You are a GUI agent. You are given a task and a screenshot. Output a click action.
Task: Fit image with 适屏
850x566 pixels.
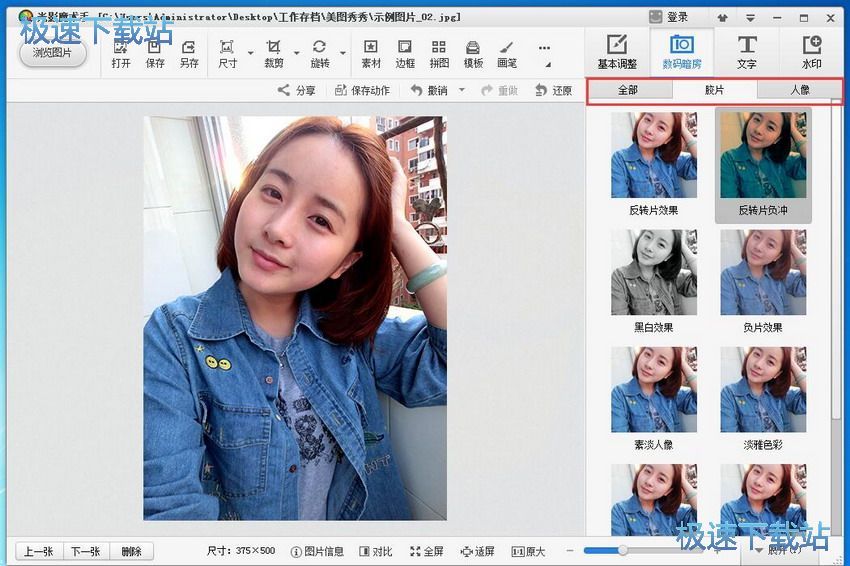tap(478, 551)
